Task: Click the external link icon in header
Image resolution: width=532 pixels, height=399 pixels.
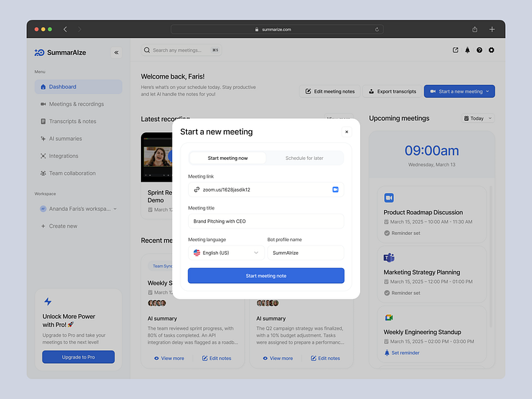Action: tap(455, 50)
